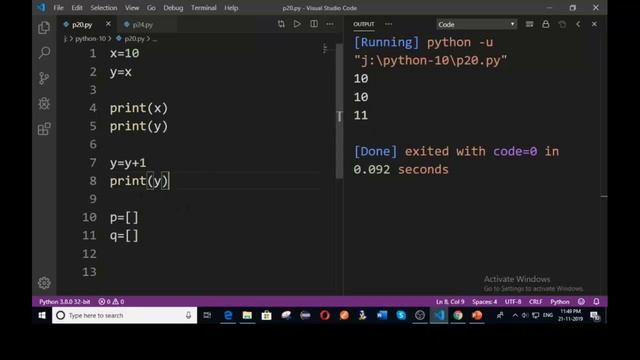Viewport: 640px width, 360px height.
Task: Click line 7 code y=y+1
Action: [x=128, y=163]
